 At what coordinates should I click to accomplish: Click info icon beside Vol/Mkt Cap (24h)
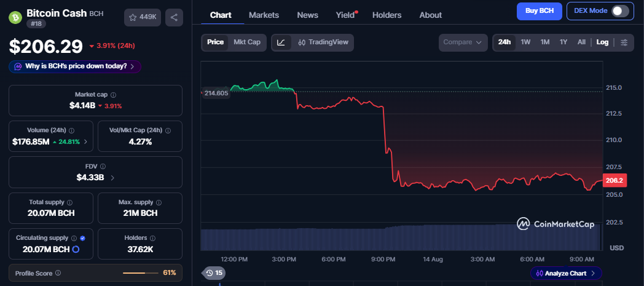pyautogui.click(x=168, y=130)
